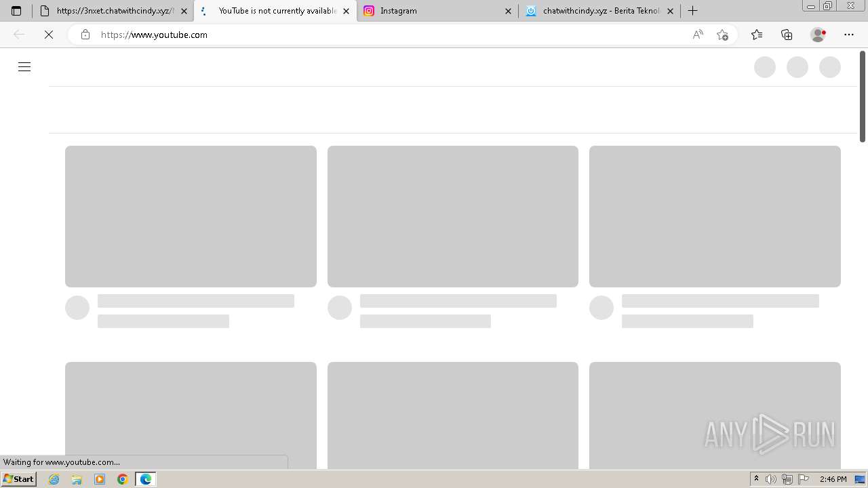
Task: Close the Instagram tab
Action: pyautogui.click(x=508, y=11)
